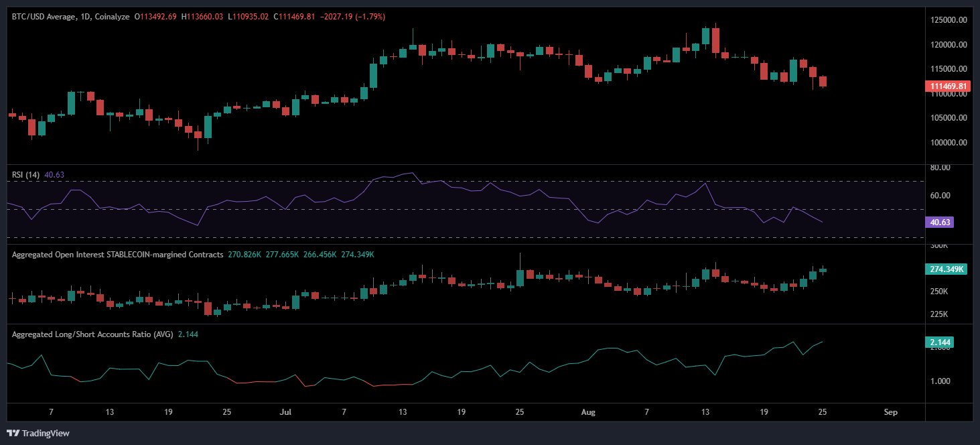Click the red 111469.81 current price tag
Viewport: 980px width, 445px height.
tap(947, 86)
